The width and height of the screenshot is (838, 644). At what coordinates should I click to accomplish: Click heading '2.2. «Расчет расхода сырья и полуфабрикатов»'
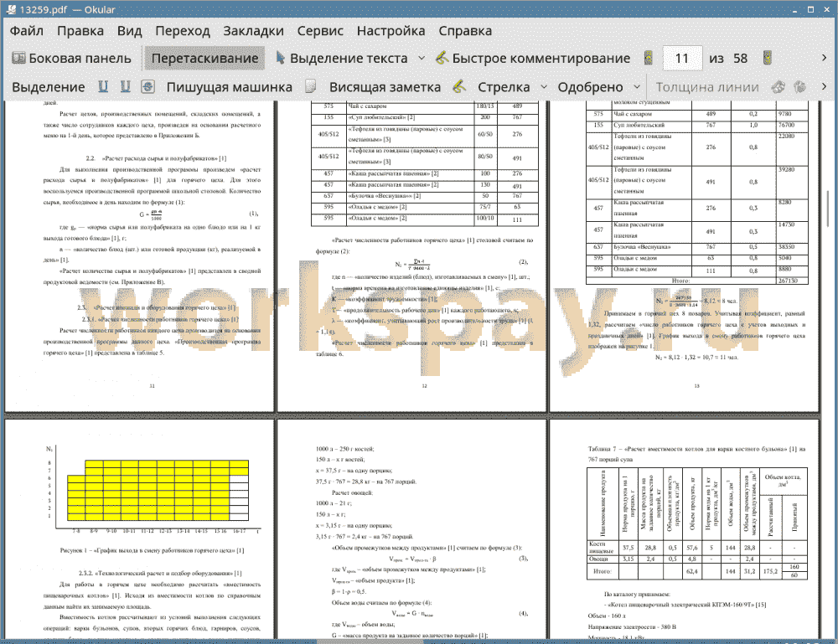click(156, 158)
